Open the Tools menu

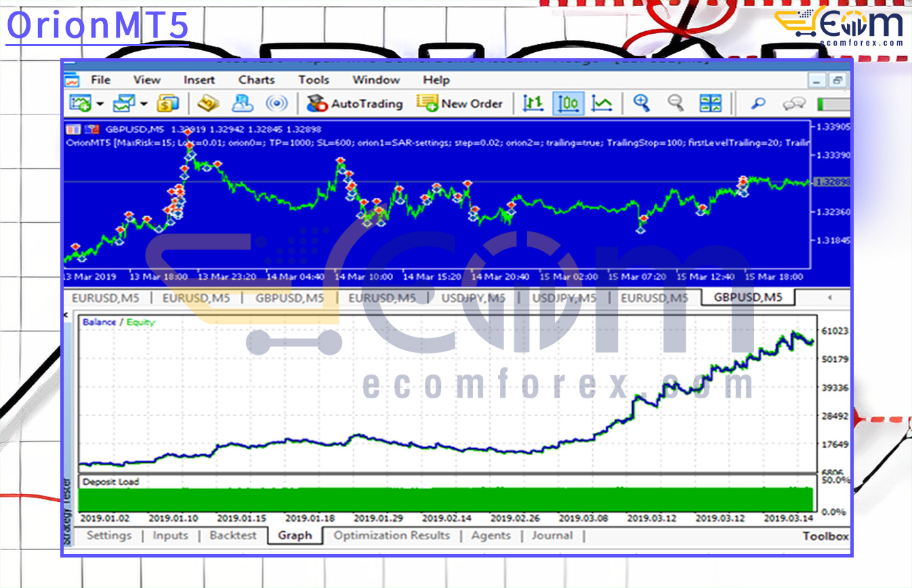314,80
